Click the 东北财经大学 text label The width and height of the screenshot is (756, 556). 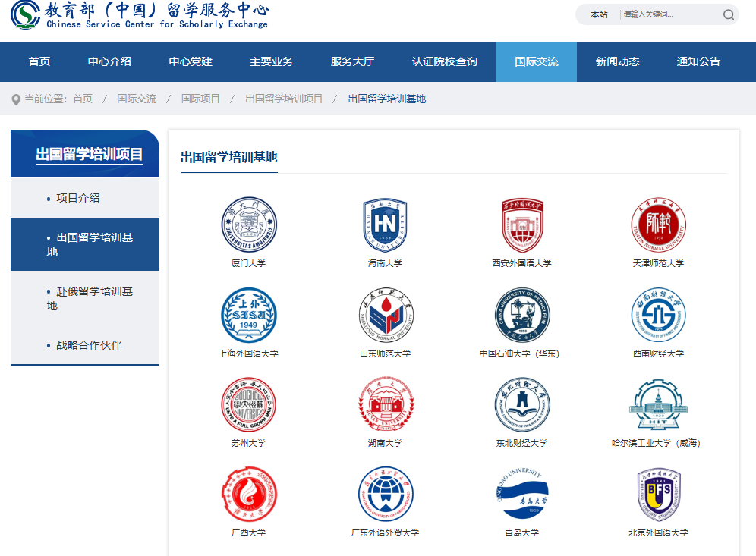click(x=521, y=443)
